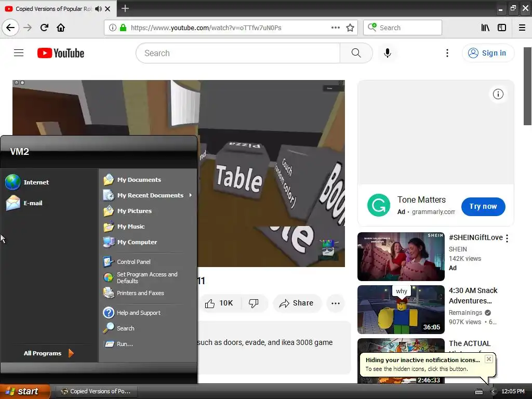
Task: Click the Windows start button
Action: coord(25,391)
